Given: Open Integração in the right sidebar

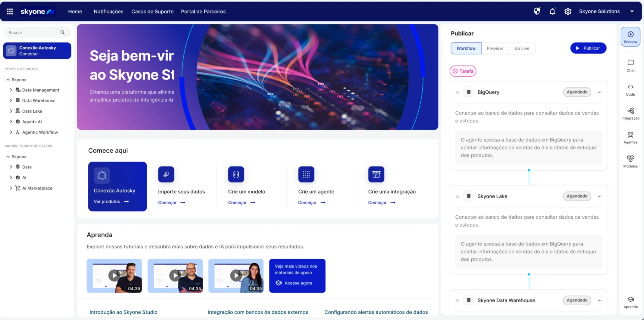Looking at the screenshot, I should tap(630, 114).
